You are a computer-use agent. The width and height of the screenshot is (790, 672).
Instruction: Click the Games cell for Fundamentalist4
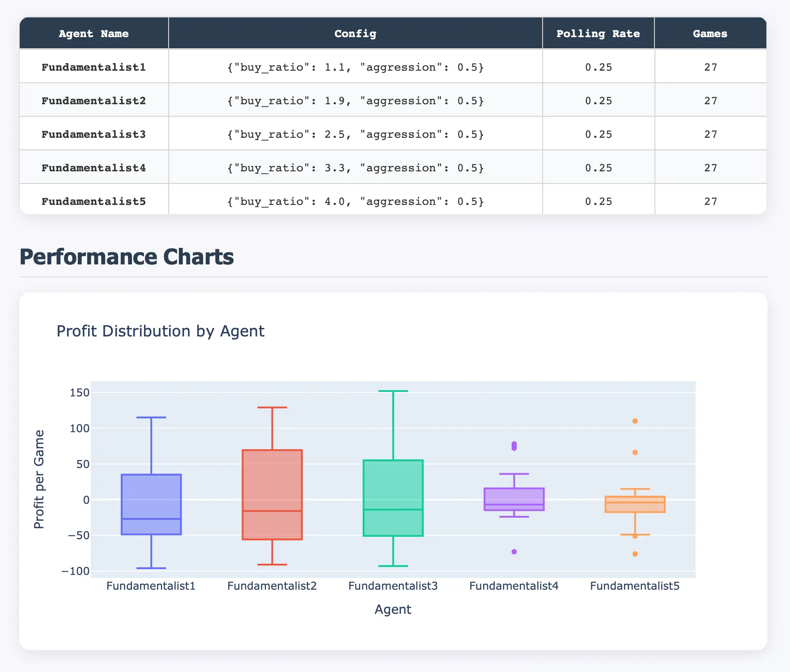710,168
